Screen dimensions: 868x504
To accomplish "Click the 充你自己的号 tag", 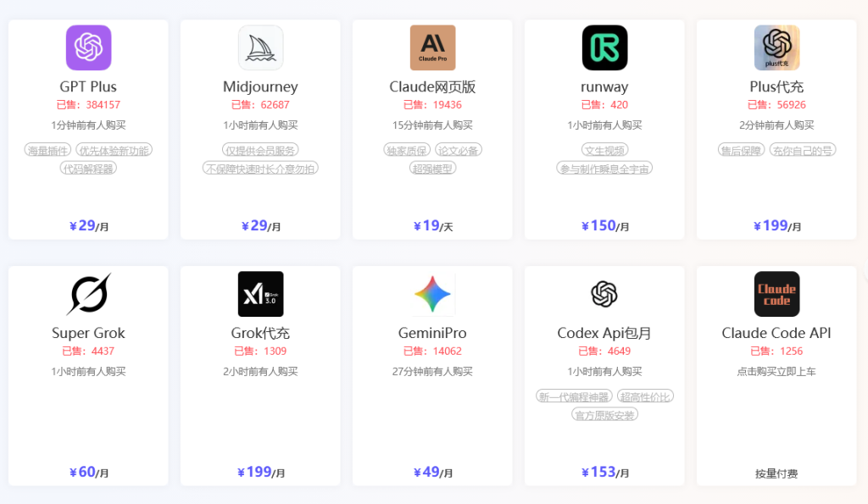I will pyautogui.click(x=803, y=151).
